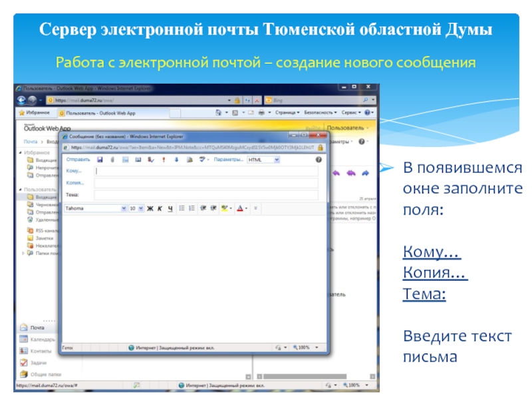Click IE back button in main window
The image size is (532, 399).
21,100
